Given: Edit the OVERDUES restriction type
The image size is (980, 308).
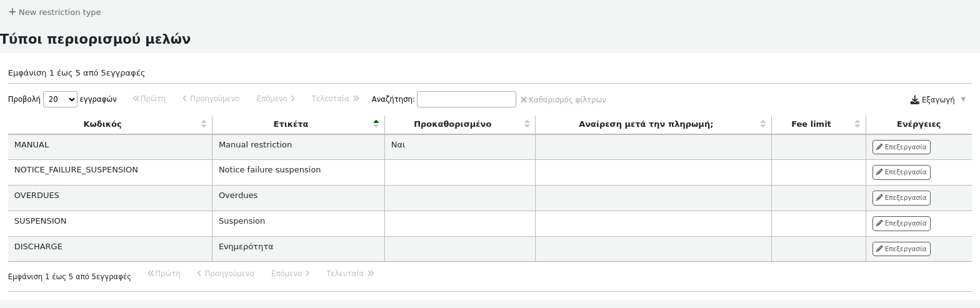Looking at the screenshot, I should pos(901,197).
